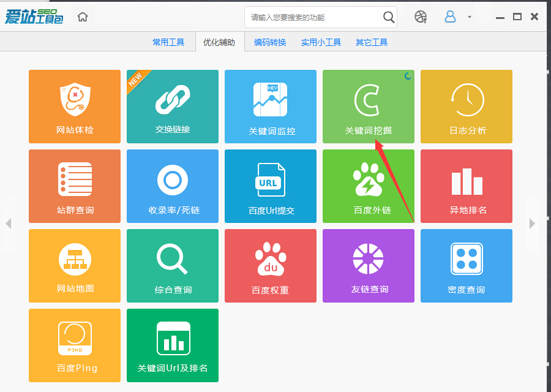Open the user account icon
Image resolution: width=551 pixels, height=392 pixels.
450,17
